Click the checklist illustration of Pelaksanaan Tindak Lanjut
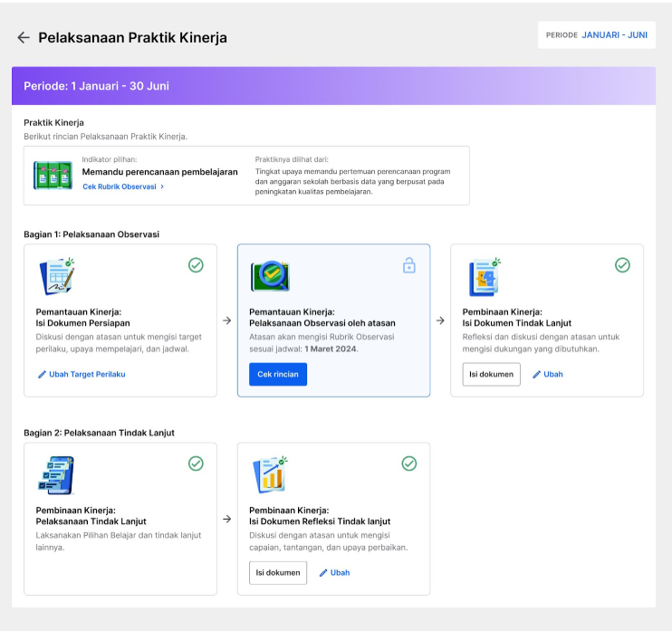Screen dimensions: 672x631 click(x=56, y=475)
